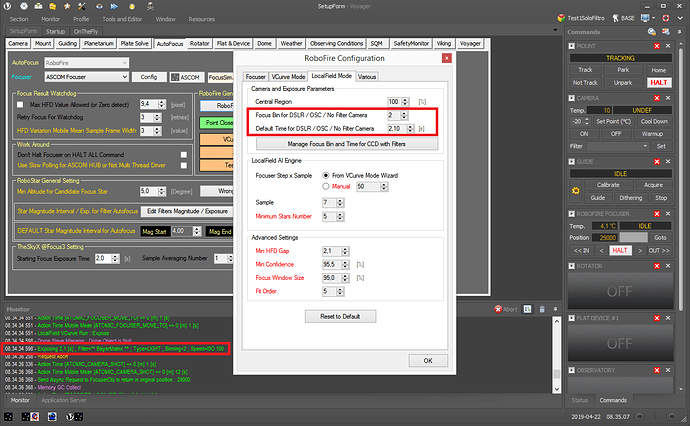This screenshot has height=426, width=690.
Task: Switch to the VCurve Mode tab
Action: (288, 77)
